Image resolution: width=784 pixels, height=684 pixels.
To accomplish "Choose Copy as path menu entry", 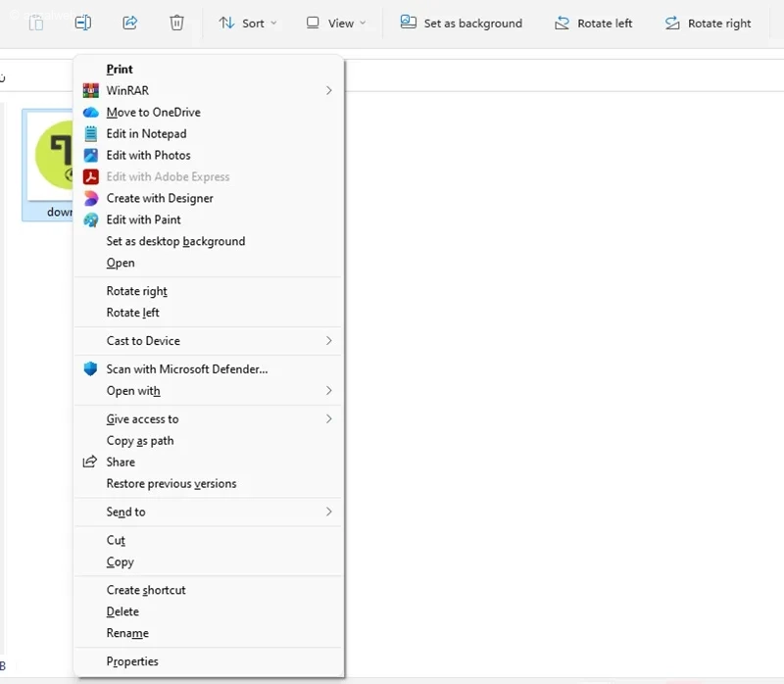I will [140, 441].
